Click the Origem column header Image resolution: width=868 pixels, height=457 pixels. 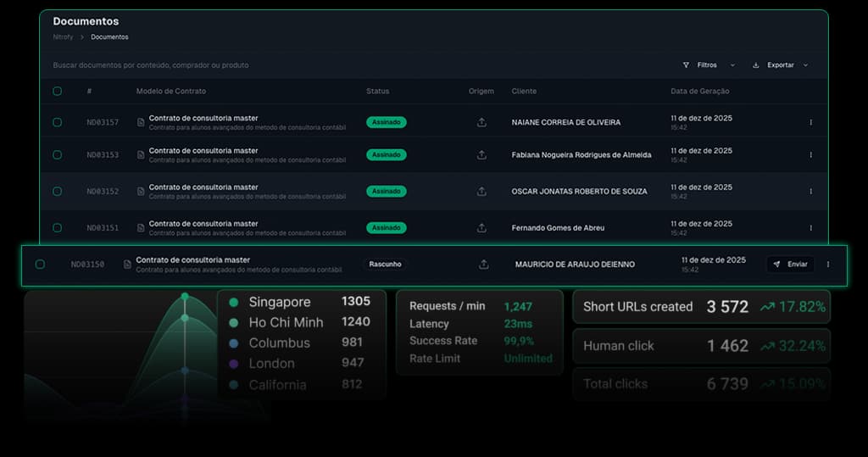click(x=481, y=92)
